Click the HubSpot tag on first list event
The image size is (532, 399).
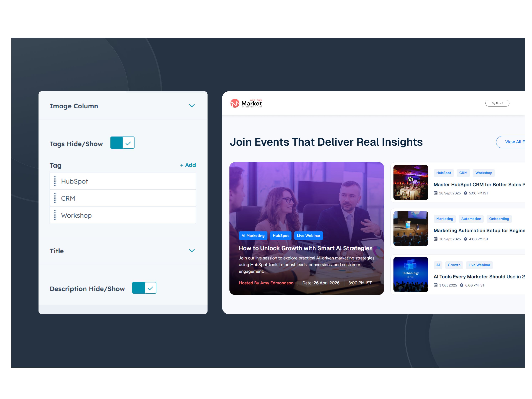[x=444, y=173]
